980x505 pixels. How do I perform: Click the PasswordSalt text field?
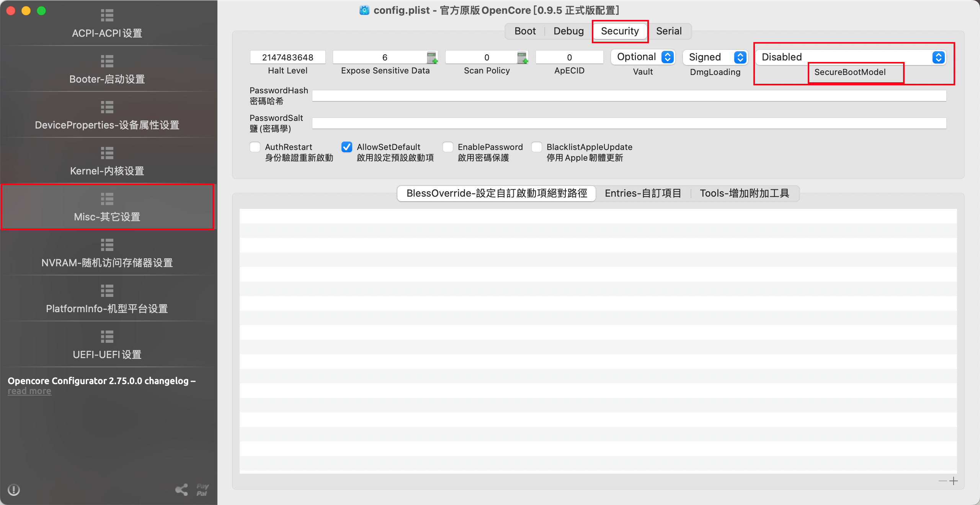pyautogui.click(x=629, y=123)
